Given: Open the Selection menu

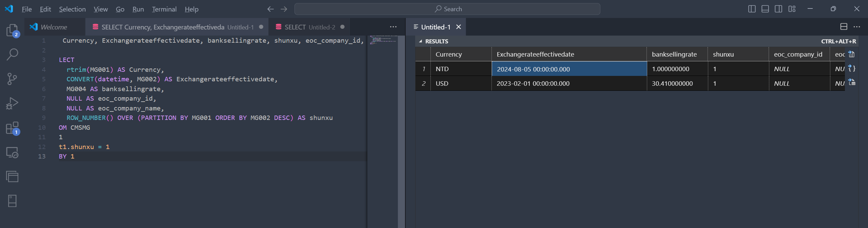Looking at the screenshot, I should coord(72,9).
